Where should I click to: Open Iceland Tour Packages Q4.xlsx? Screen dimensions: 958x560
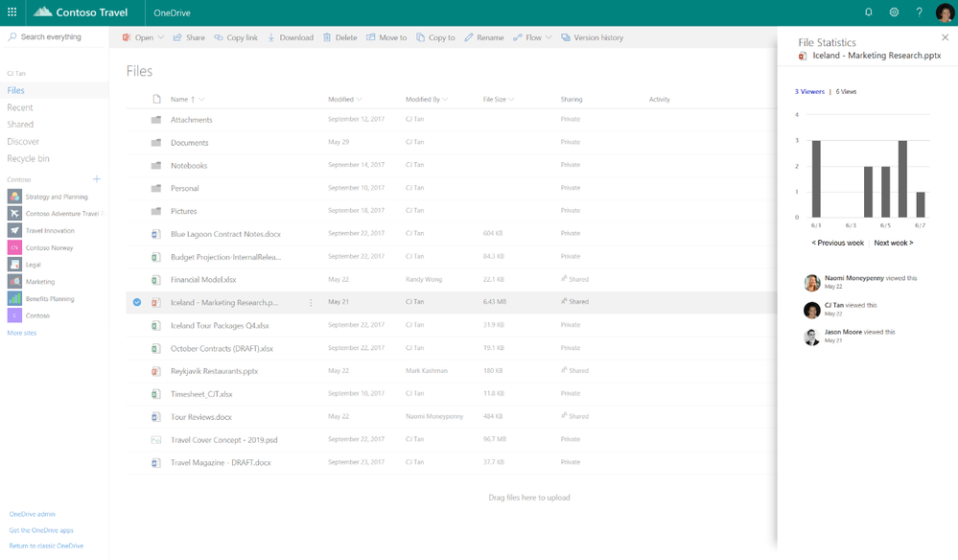click(220, 325)
